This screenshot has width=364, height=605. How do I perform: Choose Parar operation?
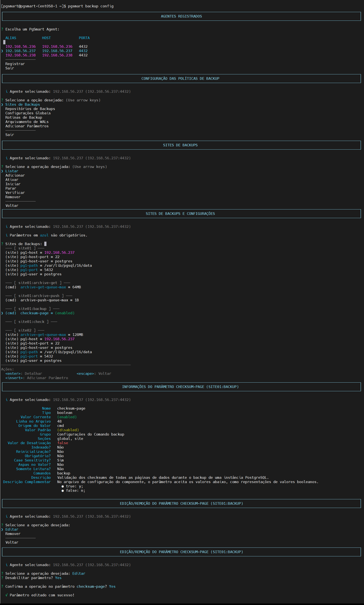tap(11, 188)
